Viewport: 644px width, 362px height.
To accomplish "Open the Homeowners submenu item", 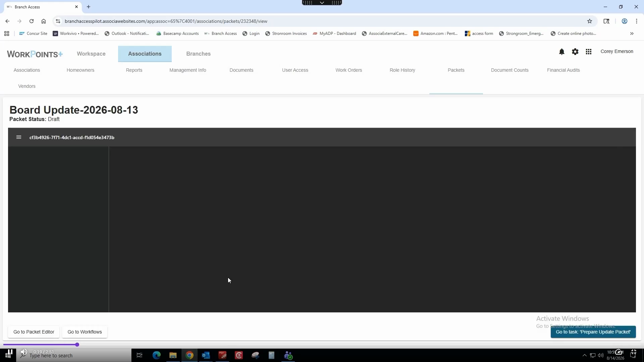I will tap(80, 70).
